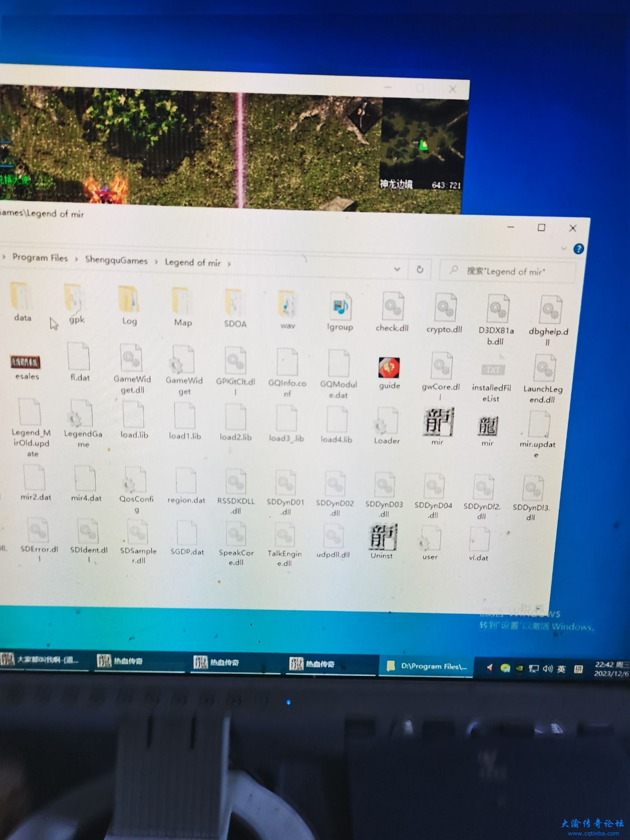This screenshot has width=630, height=840.
Task: Select TalkEngine.dll file
Action: 284,544
